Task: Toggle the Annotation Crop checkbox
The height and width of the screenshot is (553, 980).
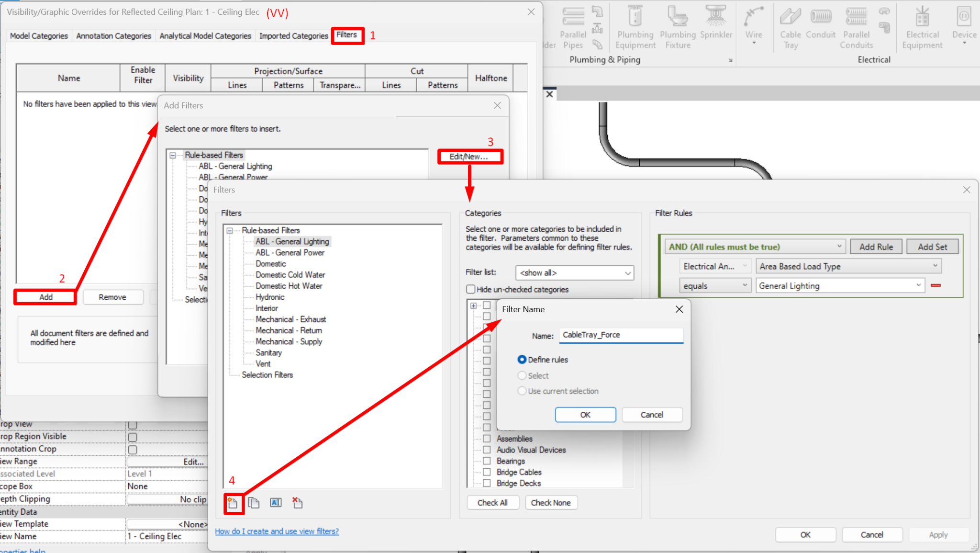Action: 133,450
